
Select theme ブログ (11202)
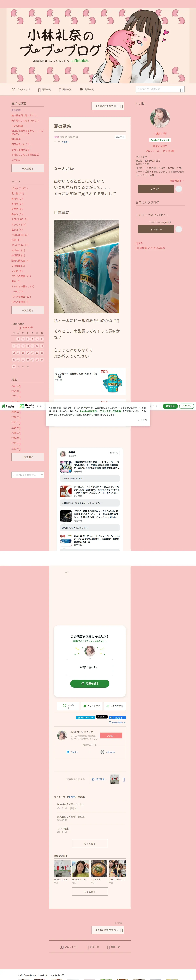[x=19, y=188]
